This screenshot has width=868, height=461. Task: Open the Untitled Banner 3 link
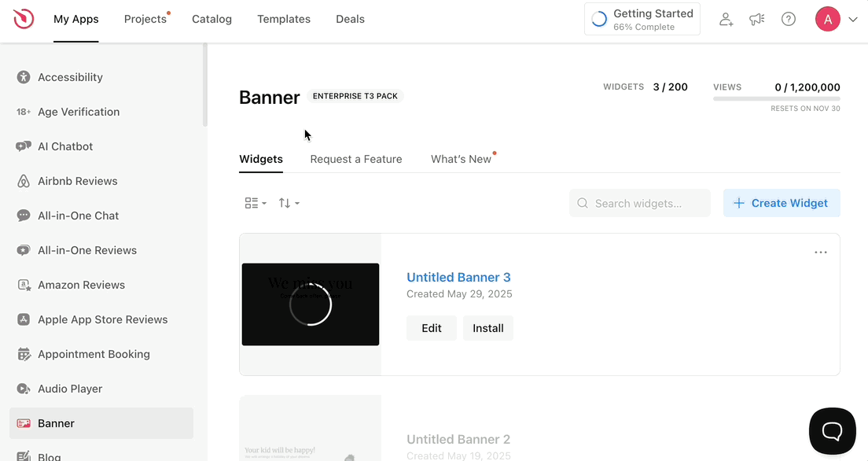[x=458, y=277]
